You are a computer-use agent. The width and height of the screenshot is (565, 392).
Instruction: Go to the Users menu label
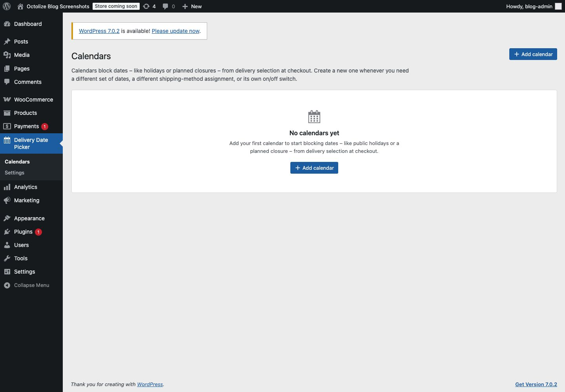pyautogui.click(x=22, y=245)
